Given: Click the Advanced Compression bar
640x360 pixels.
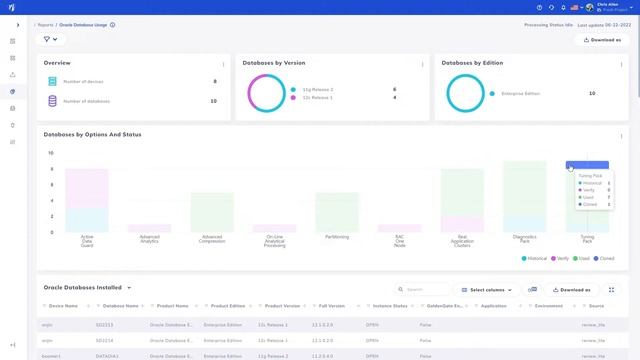Looking at the screenshot, I should (x=212, y=212).
